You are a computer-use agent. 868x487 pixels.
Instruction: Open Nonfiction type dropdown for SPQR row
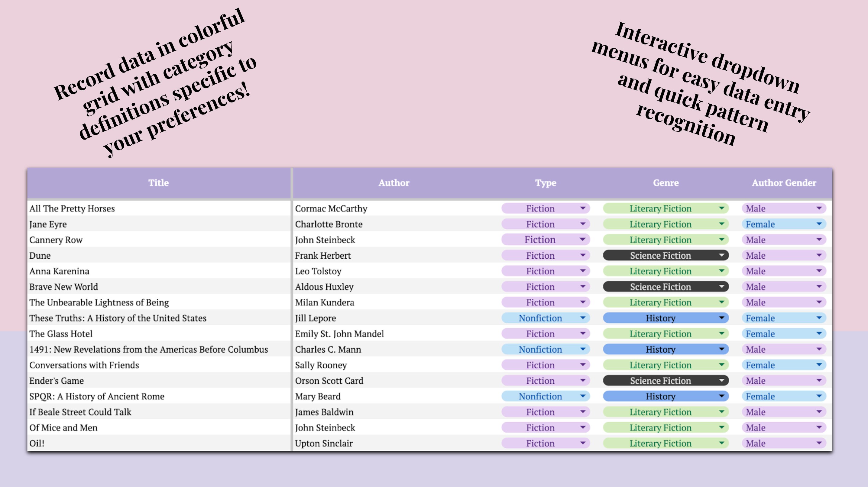click(x=546, y=396)
